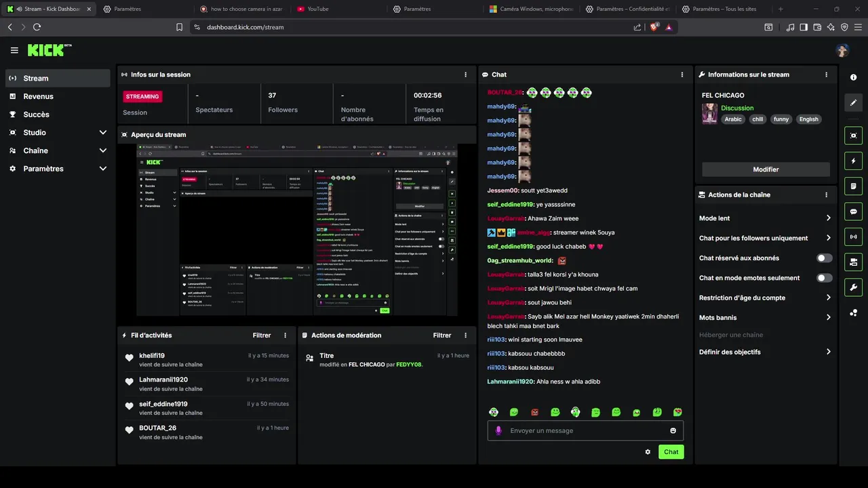Screen dimensions: 868x488
Task: Open the options menu of Actions de la chaîne
Action: click(x=826, y=195)
